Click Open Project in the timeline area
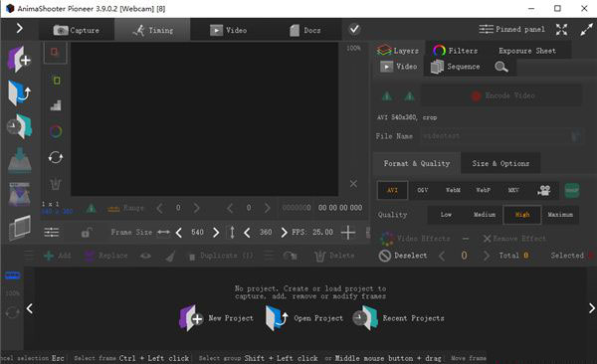This screenshot has height=364, width=597. [303, 318]
